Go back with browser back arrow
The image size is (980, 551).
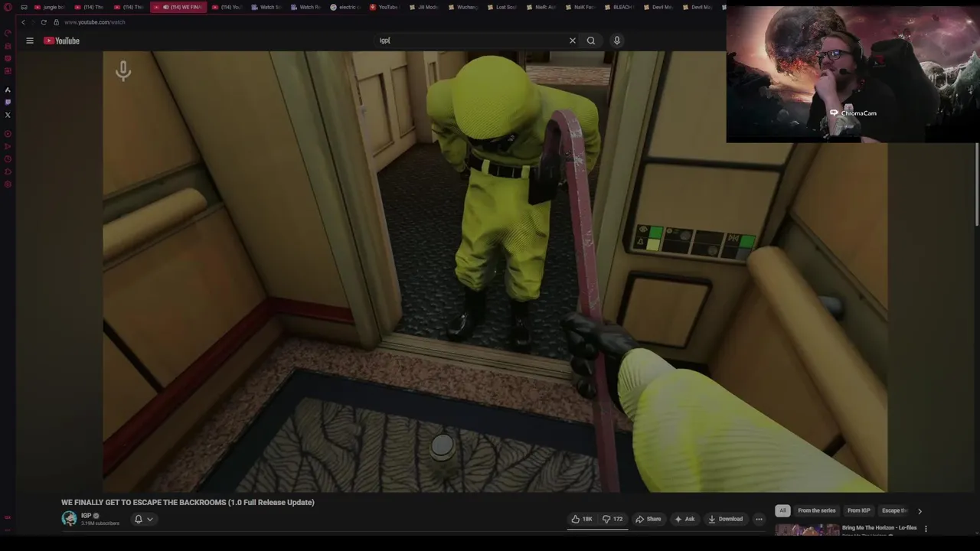point(23,22)
